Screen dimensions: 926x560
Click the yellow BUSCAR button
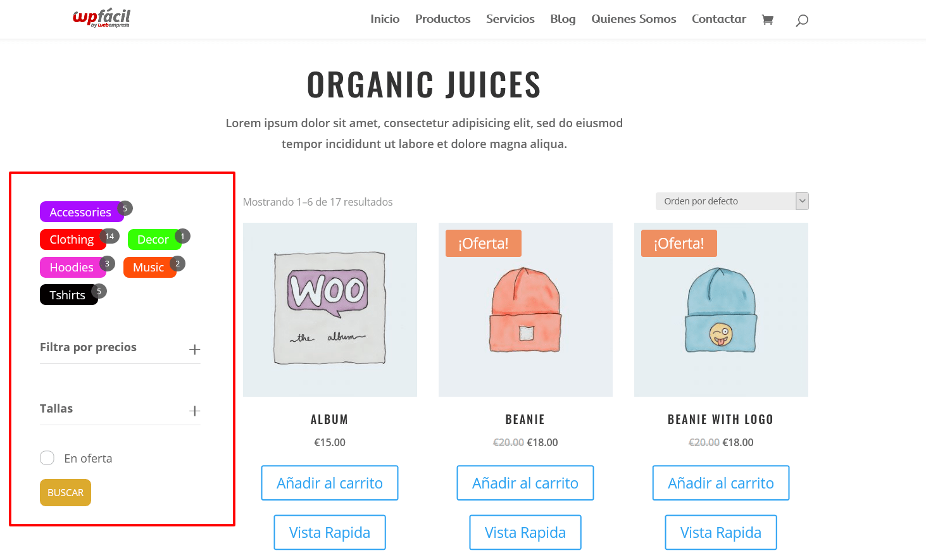65,493
